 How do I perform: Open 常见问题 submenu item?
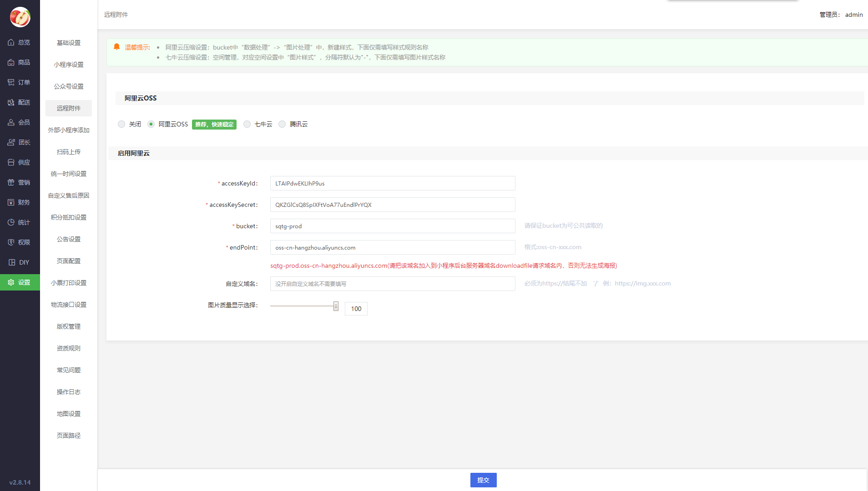[x=69, y=370]
